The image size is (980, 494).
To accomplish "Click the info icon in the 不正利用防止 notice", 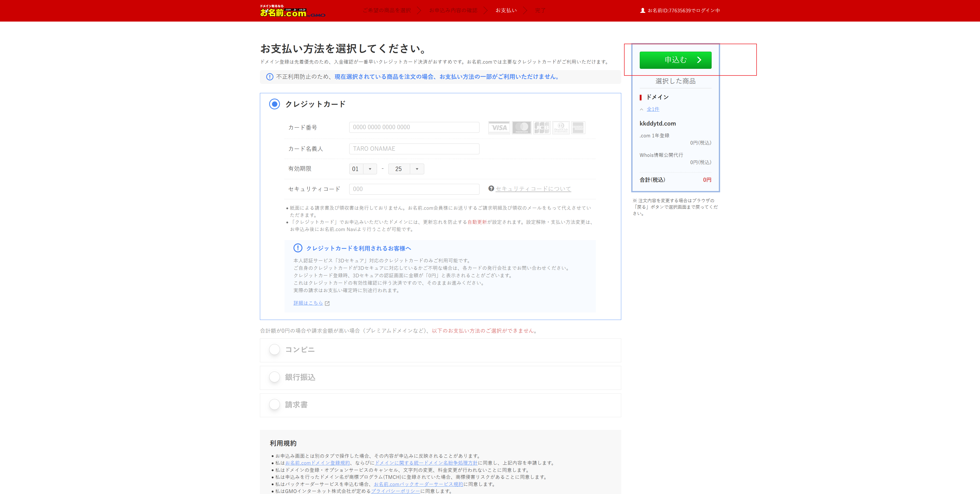I will (x=270, y=77).
